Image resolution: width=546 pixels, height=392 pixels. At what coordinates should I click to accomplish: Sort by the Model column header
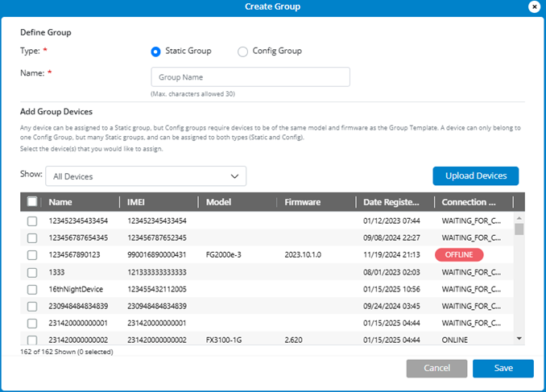(x=219, y=202)
